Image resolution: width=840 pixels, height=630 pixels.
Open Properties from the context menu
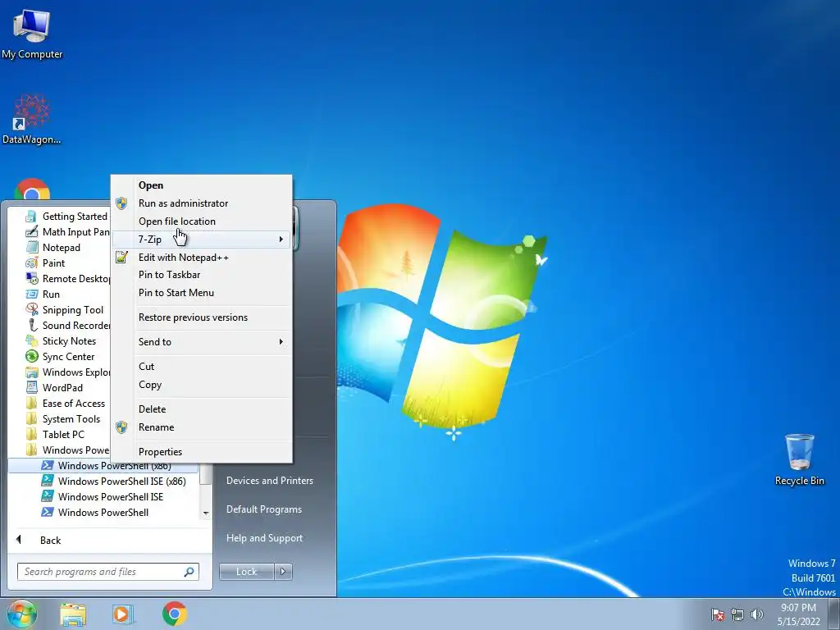pyautogui.click(x=202, y=452)
